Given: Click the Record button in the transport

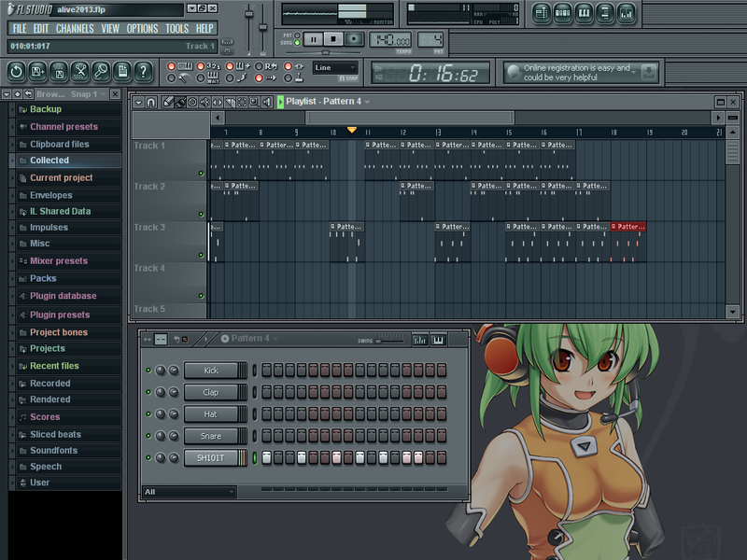Looking at the screenshot, I should (354, 39).
